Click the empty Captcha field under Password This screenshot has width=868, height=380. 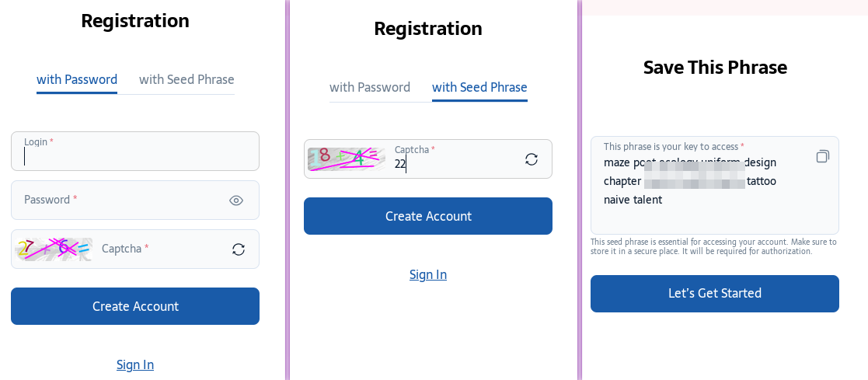(x=161, y=249)
